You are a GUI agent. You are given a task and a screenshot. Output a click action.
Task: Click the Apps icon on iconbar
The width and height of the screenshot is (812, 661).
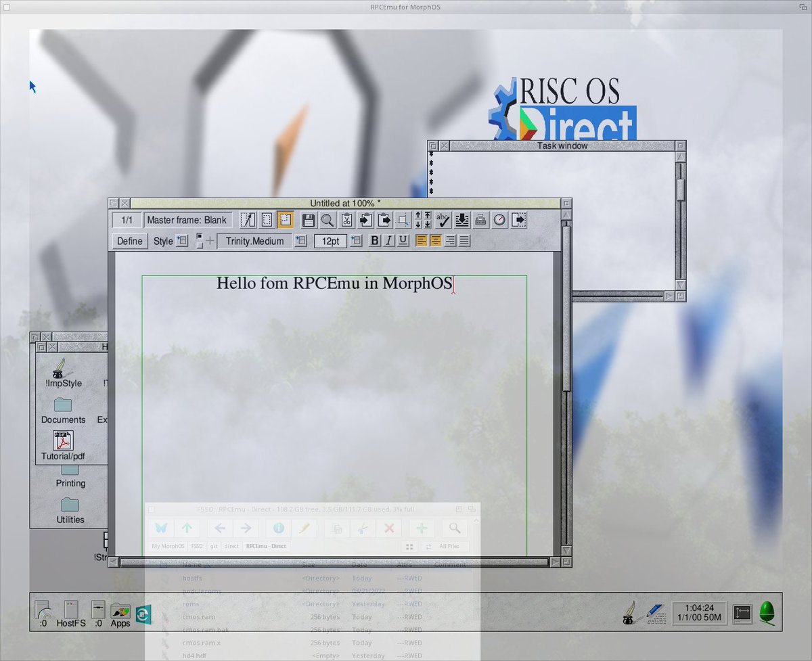coord(120,614)
